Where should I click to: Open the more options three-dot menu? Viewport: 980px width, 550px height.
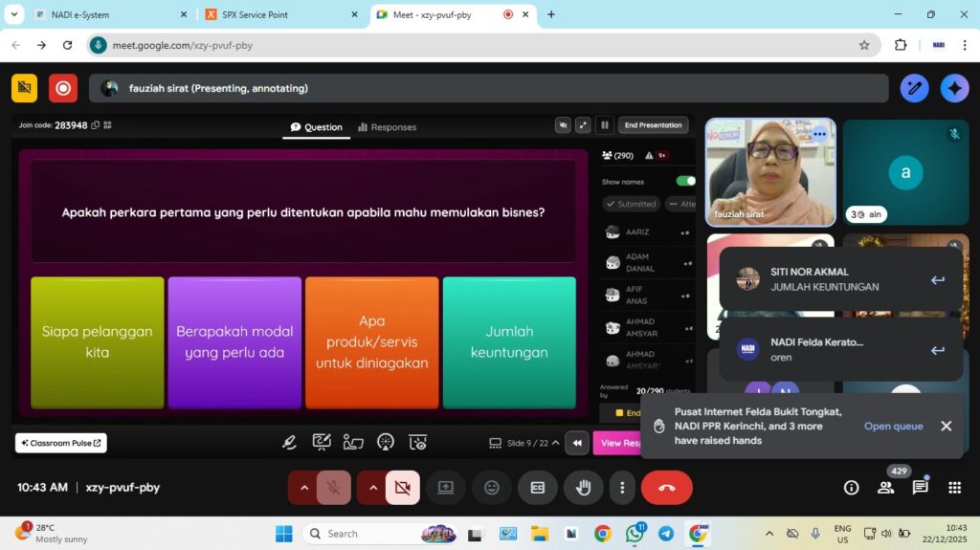(x=622, y=488)
